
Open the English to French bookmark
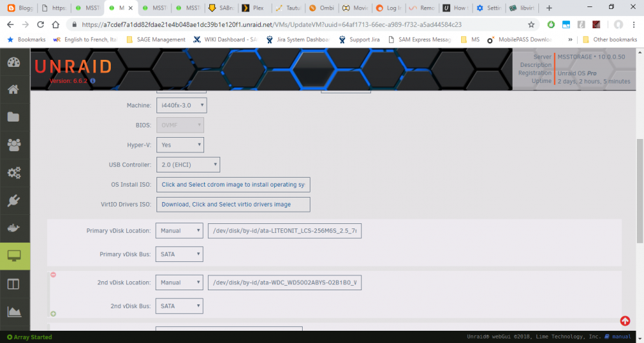click(x=86, y=39)
